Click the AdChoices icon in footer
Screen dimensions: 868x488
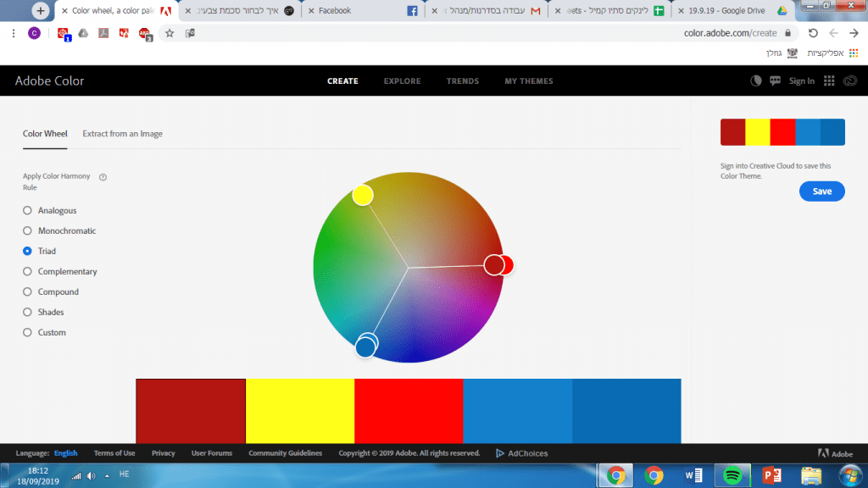[500, 453]
